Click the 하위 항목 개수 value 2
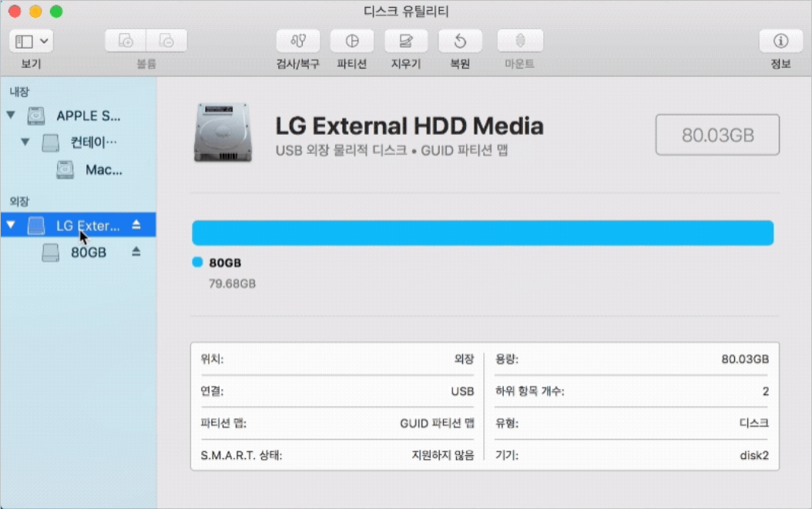 pos(766,391)
